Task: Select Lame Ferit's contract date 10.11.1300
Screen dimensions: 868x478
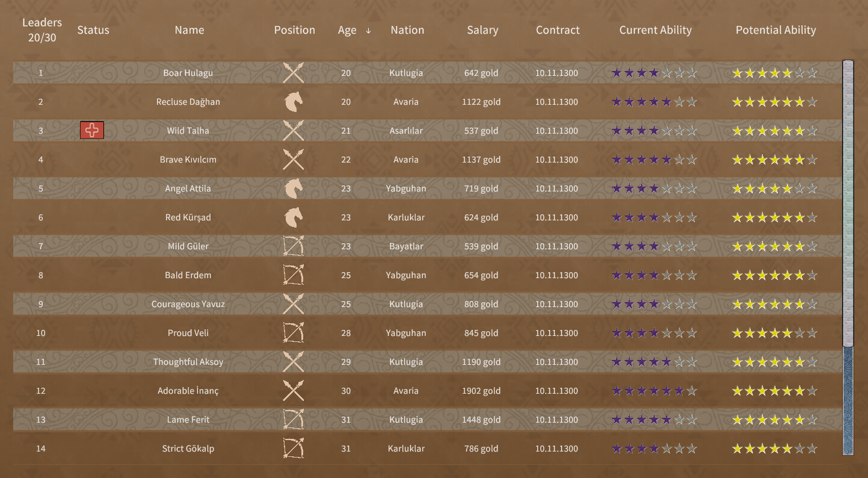Action: tap(558, 420)
